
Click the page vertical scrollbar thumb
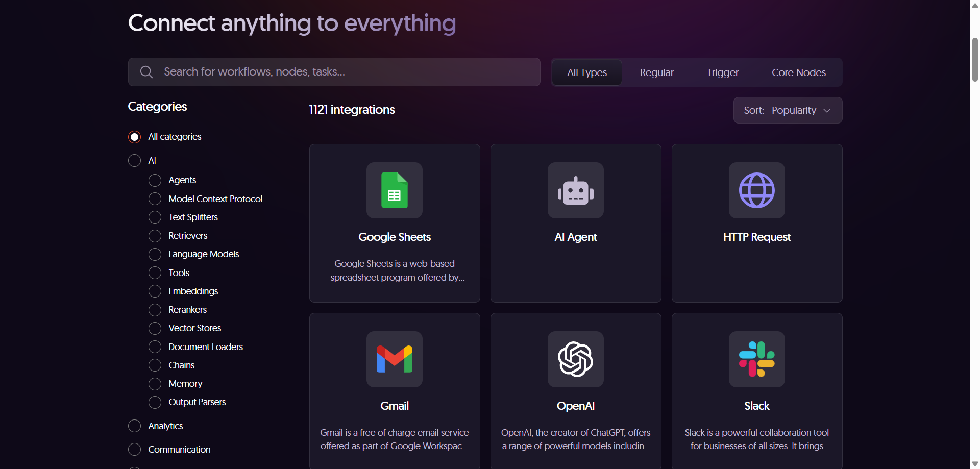(x=975, y=59)
